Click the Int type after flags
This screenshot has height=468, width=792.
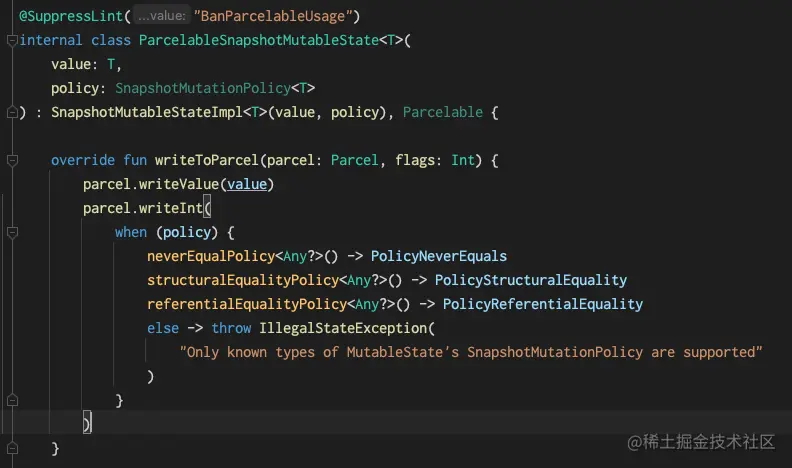463,161
